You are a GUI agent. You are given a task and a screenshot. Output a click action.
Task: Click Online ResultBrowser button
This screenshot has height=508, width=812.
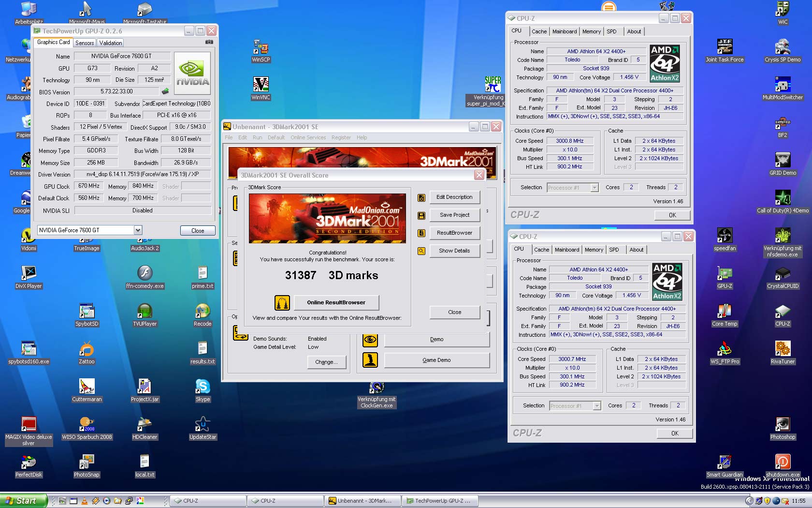tap(336, 303)
